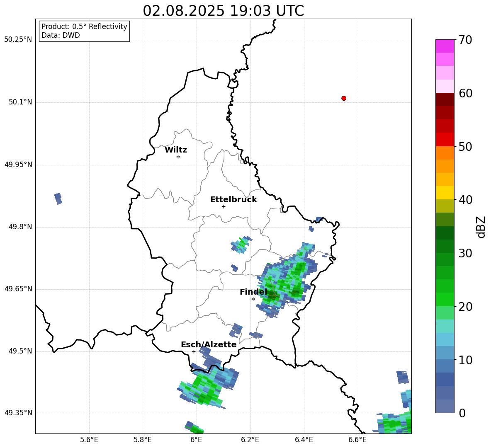Pick the yellow colorbar segment above 40
491x448 pixels.
[x=445, y=193]
